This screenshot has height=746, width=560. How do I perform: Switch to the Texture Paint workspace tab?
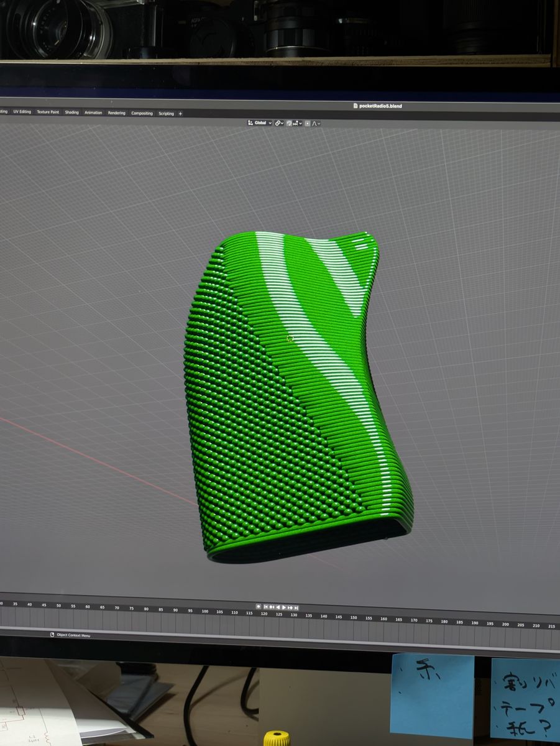(48, 112)
